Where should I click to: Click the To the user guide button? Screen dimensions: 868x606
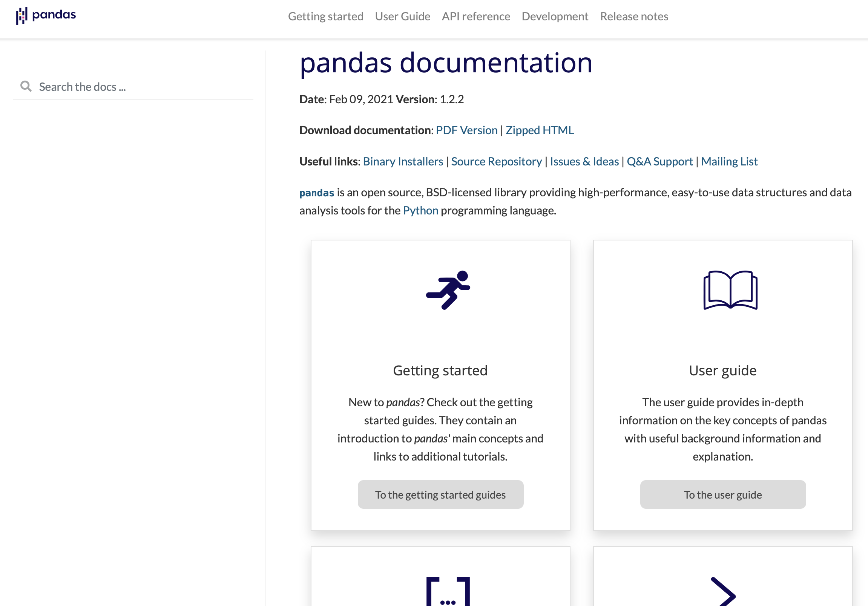pyautogui.click(x=722, y=494)
